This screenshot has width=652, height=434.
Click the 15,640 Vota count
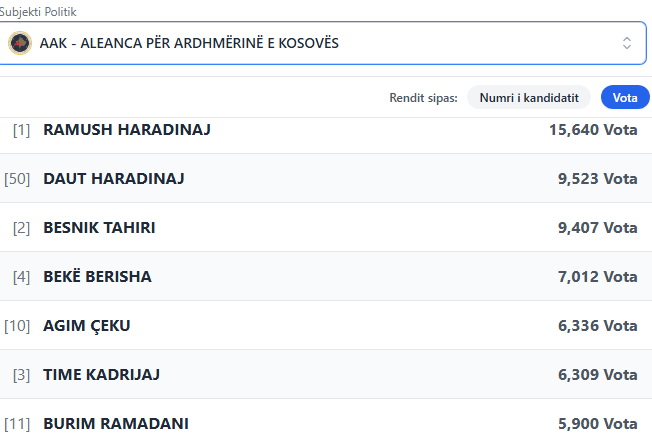(593, 130)
